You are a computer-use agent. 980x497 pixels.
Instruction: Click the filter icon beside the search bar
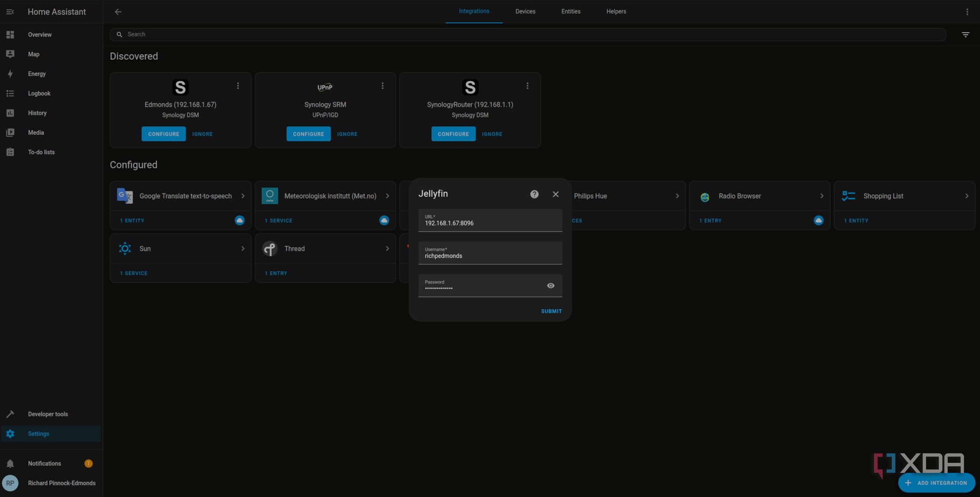(x=965, y=34)
